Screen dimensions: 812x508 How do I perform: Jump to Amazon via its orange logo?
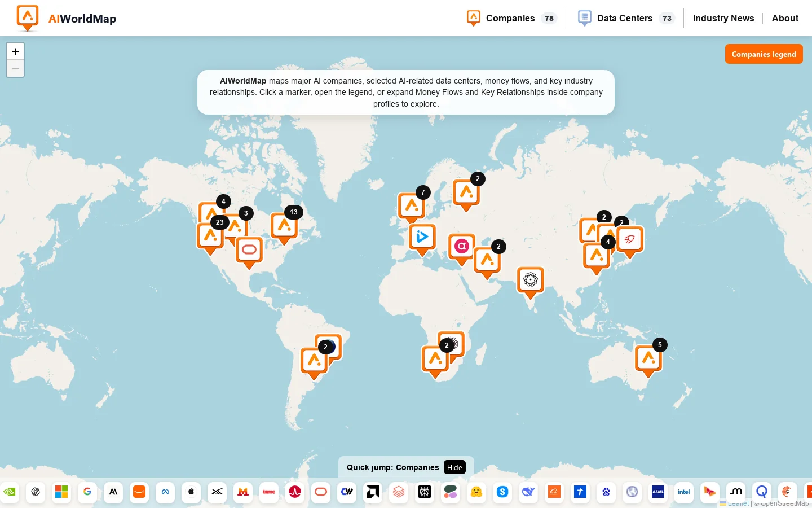tap(139, 492)
